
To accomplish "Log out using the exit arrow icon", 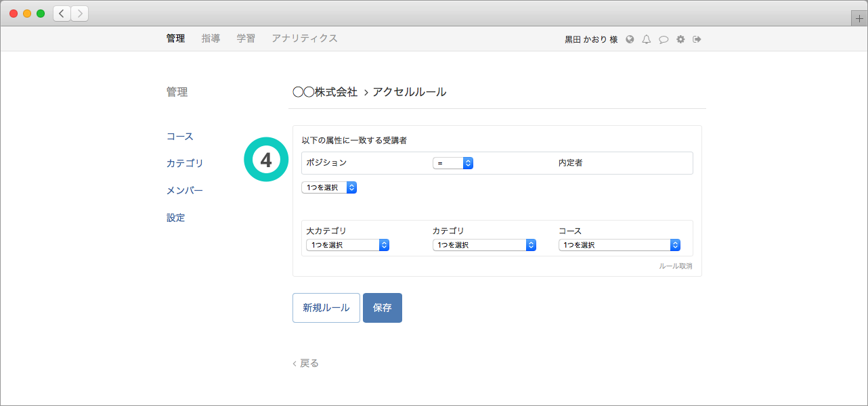I will pos(697,39).
